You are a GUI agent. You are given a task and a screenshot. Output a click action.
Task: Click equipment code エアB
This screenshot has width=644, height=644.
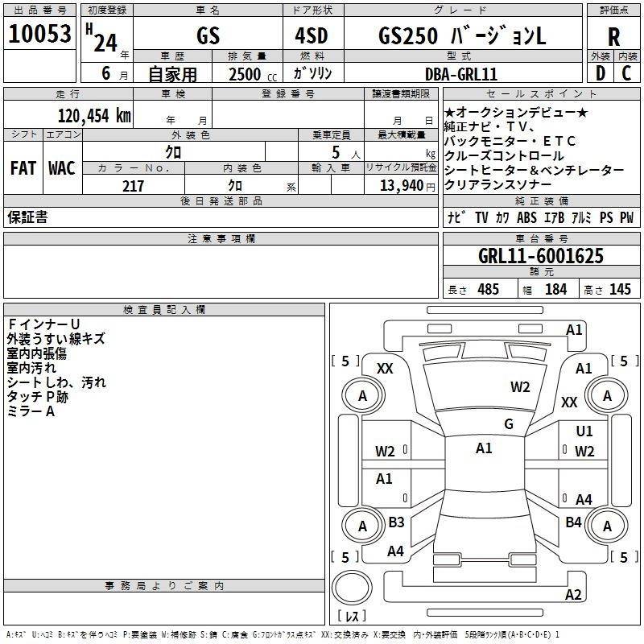[x=554, y=217]
